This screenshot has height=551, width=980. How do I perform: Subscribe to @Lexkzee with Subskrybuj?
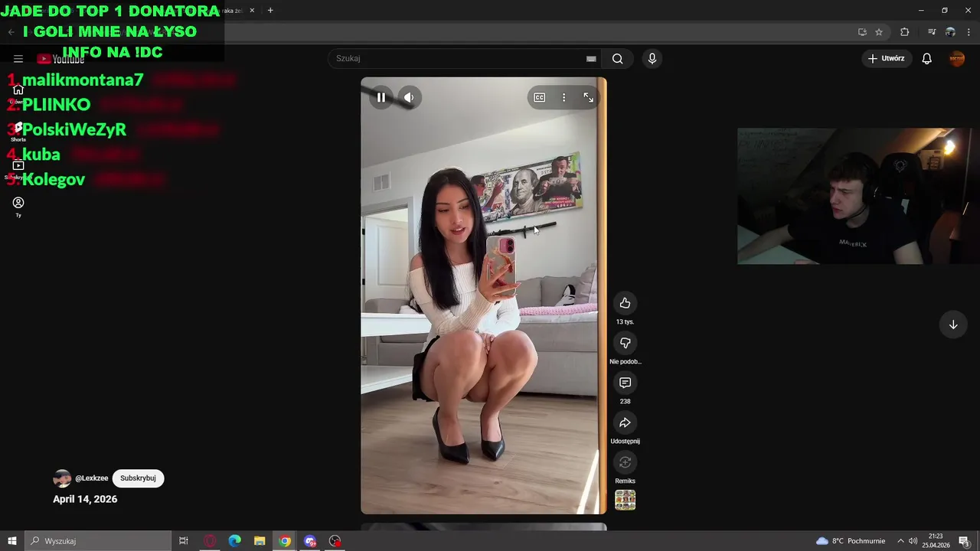tap(138, 478)
